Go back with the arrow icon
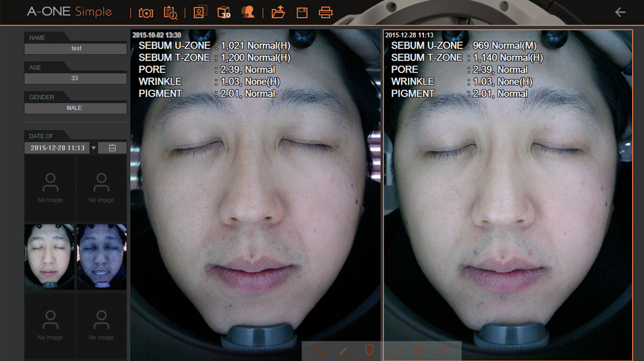This screenshot has height=361, width=644. pos(620,12)
